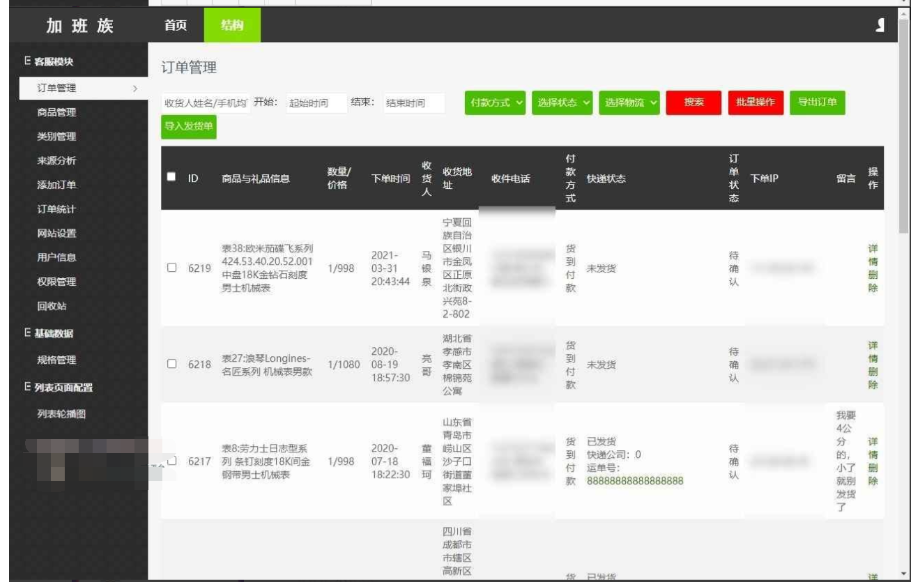Check the checkbox for order 6217
The image size is (916, 582).
(x=174, y=461)
